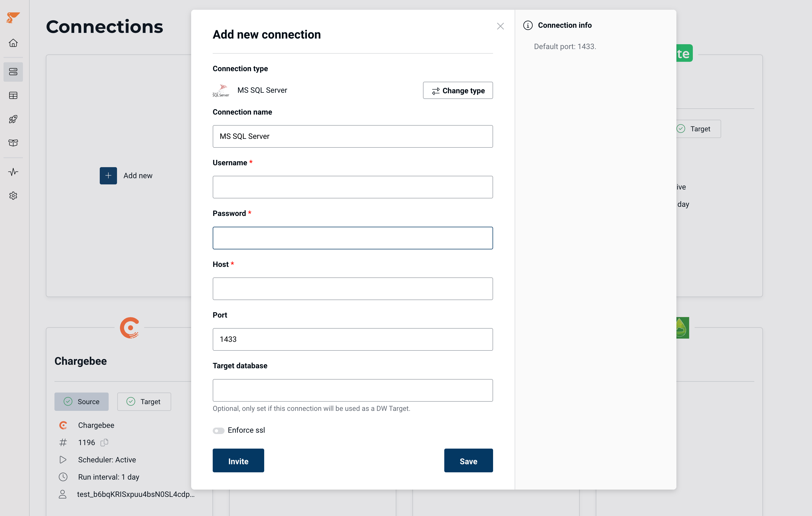
Task: Click the blue plus Add new icon
Action: (108, 176)
